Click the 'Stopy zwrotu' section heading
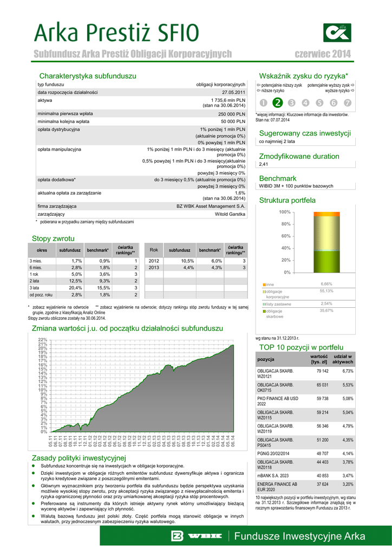This screenshot has height=555, width=392. point(53,238)
